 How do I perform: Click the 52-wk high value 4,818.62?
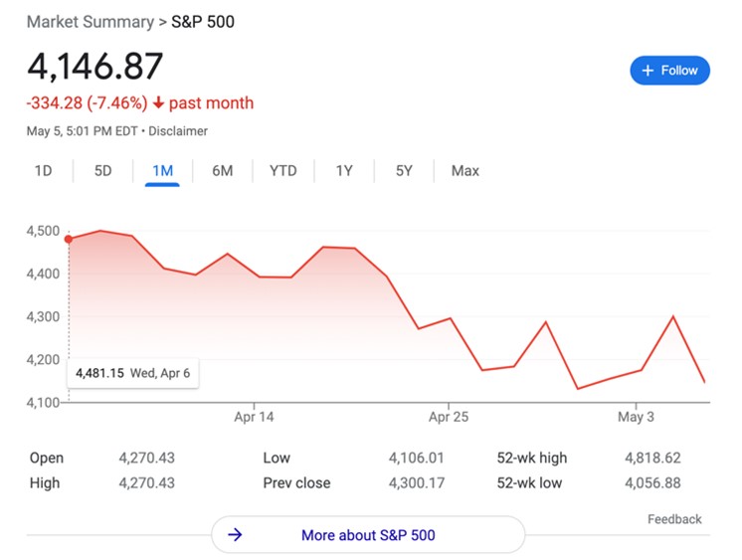652,458
